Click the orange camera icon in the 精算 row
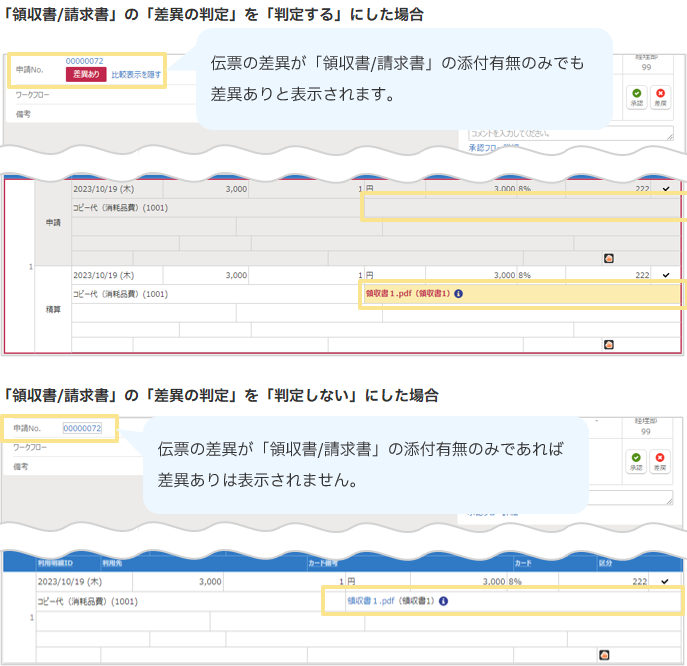Viewport: 687px width, 666px height. (608, 344)
